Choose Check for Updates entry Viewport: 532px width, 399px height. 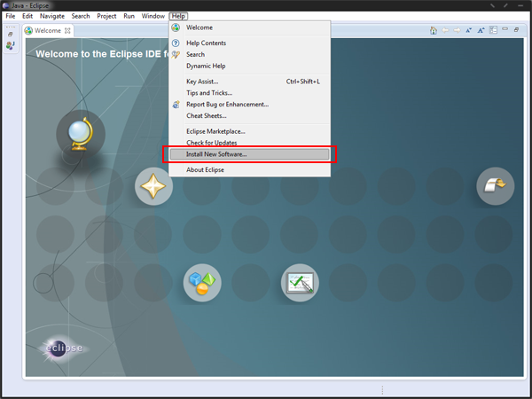(x=250, y=143)
